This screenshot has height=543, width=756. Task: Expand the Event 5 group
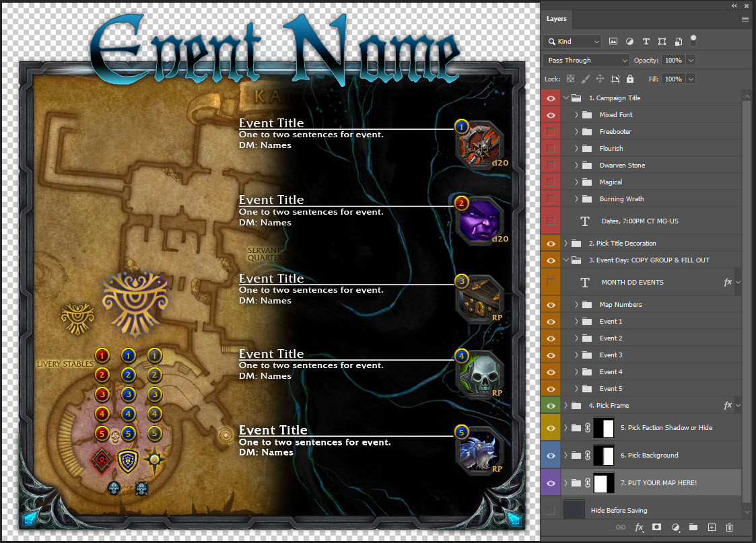click(x=576, y=389)
